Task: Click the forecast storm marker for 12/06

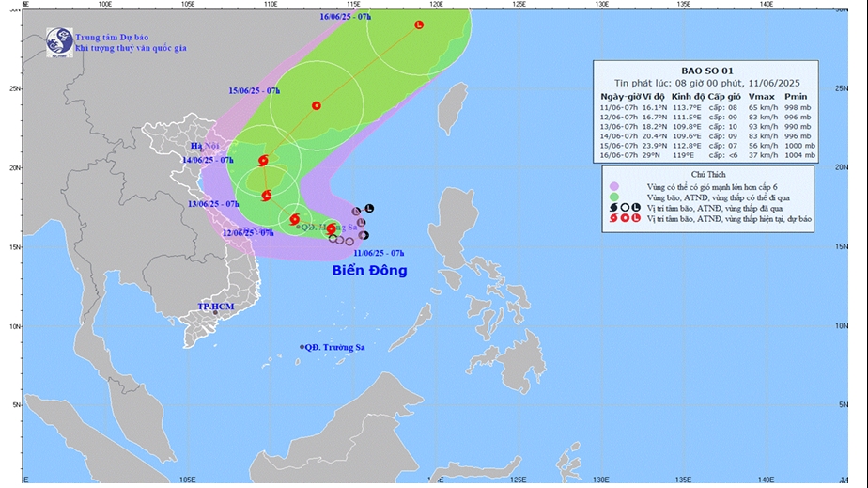Action: [294, 219]
